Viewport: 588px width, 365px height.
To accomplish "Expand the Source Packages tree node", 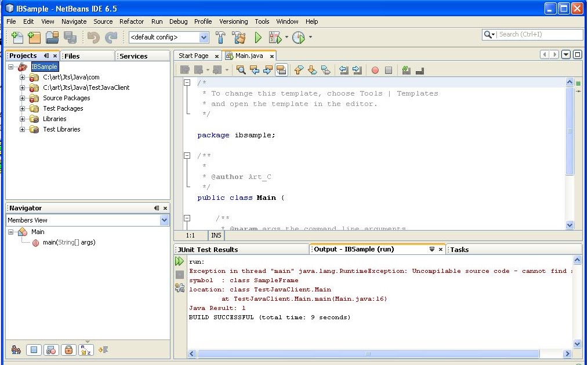I will [x=23, y=98].
